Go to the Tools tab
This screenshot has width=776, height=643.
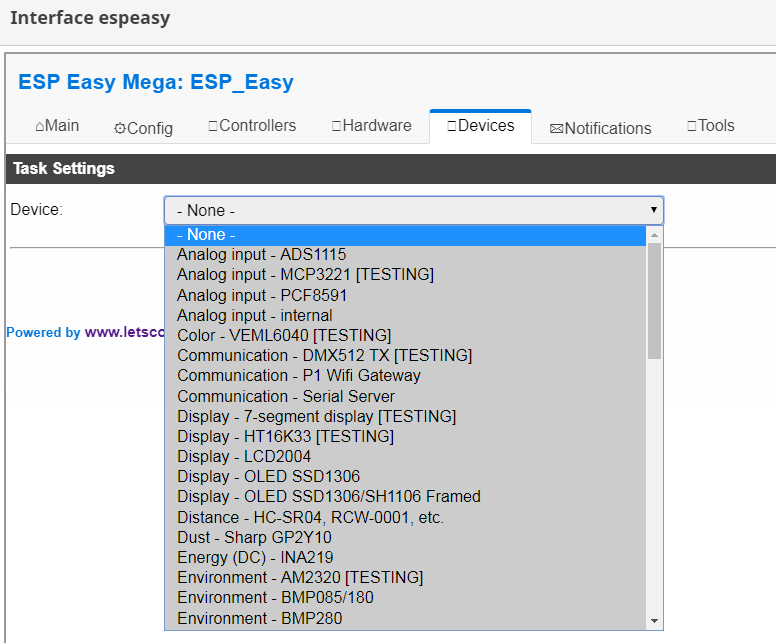[x=711, y=126]
